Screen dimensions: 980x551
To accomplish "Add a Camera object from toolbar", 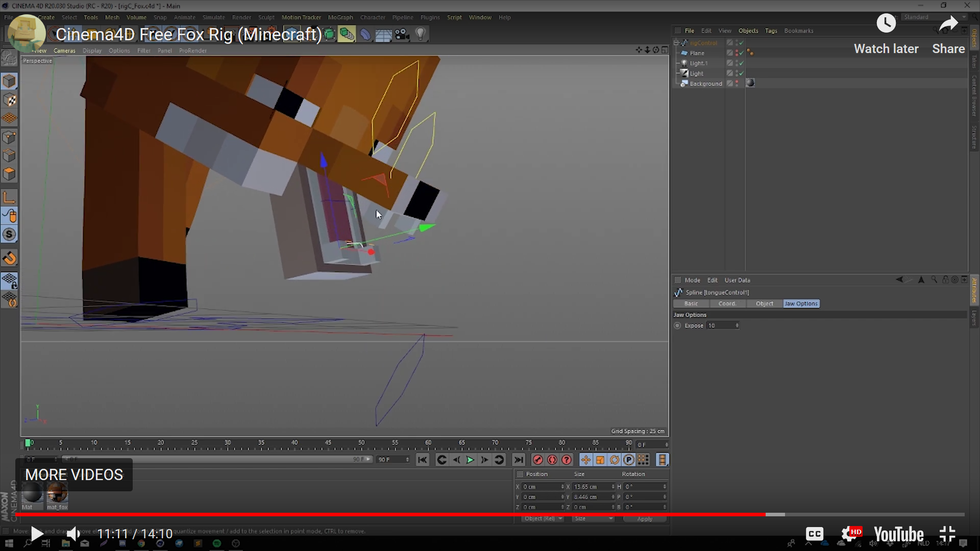I will (402, 34).
